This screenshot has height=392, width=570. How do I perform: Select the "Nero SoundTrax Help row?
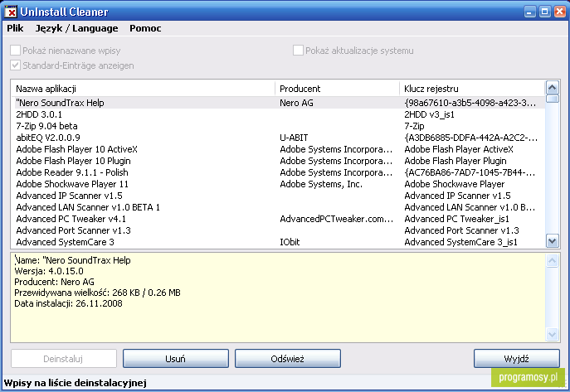[278, 103]
